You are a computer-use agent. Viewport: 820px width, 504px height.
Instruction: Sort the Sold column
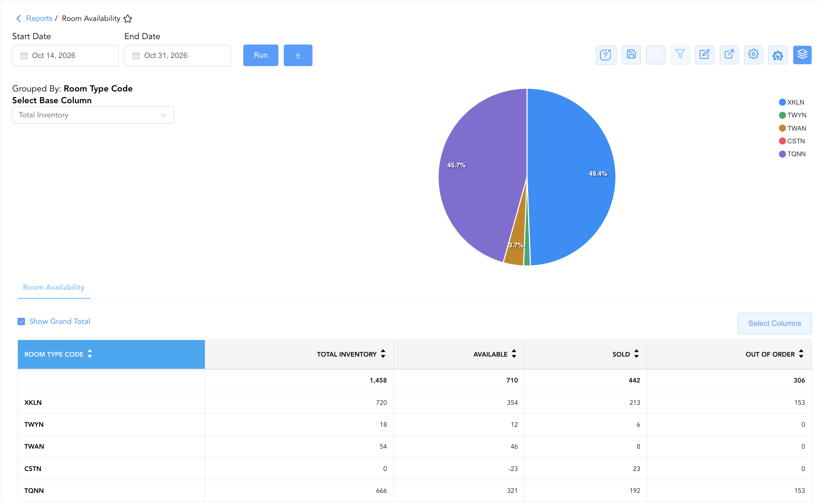coord(636,354)
